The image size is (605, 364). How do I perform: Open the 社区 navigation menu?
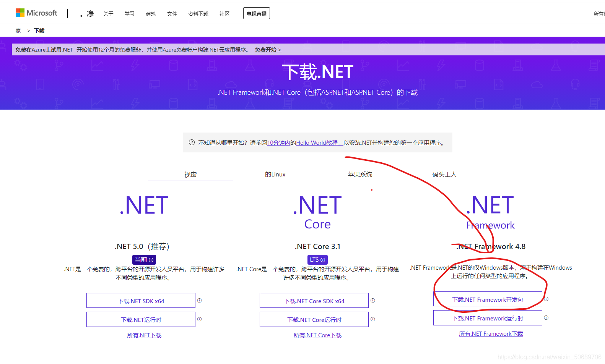click(224, 14)
